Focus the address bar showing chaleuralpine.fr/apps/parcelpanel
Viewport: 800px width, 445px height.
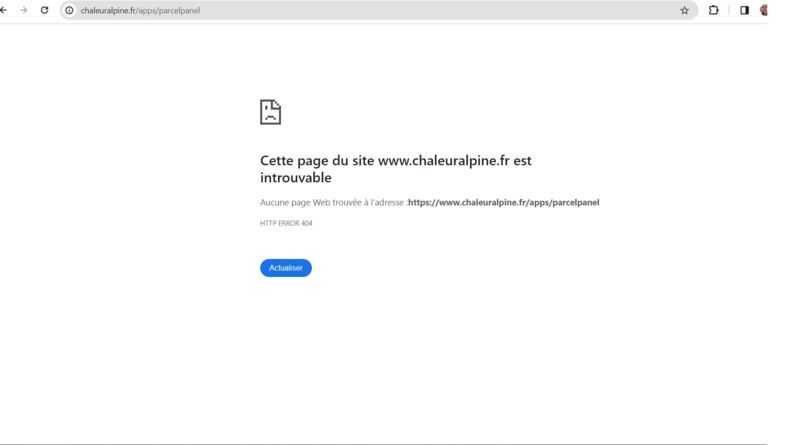click(x=379, y=10)
